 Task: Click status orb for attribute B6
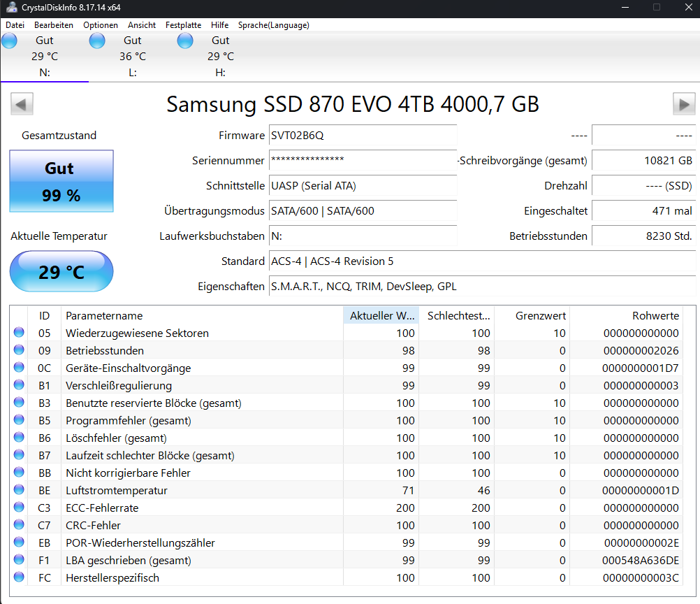click(x=19, y=437)
